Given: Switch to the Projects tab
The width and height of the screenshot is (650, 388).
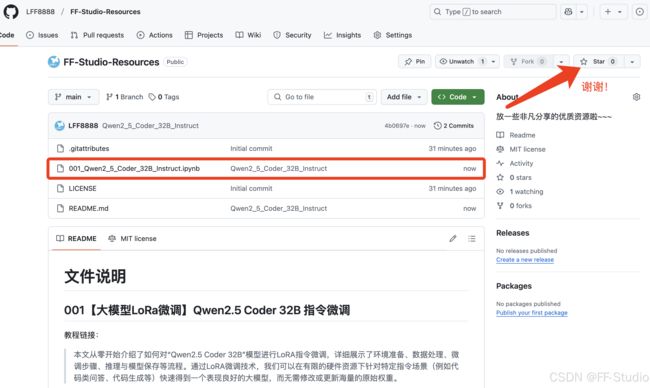Looking at the screenshot, I should click(204, 35).
